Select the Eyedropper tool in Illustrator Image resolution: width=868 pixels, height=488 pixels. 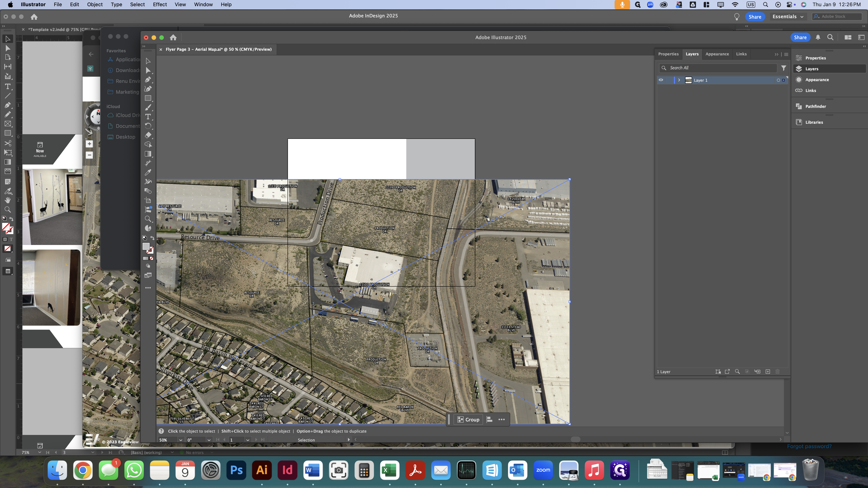(x=148, y=172)
